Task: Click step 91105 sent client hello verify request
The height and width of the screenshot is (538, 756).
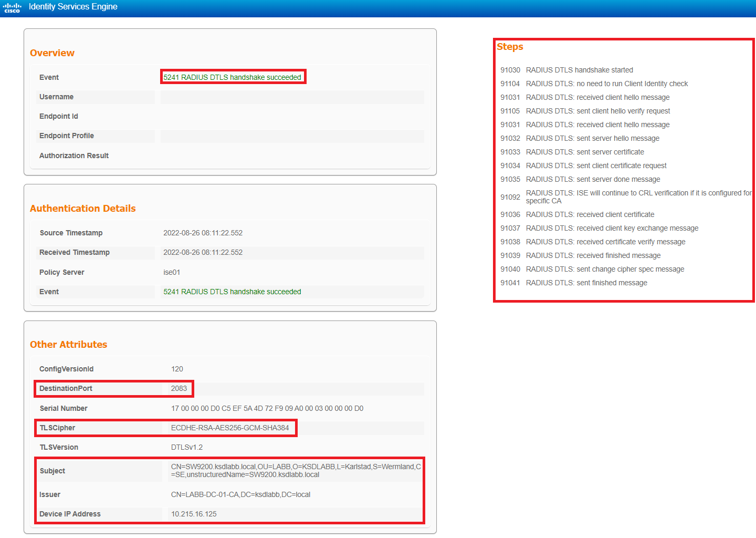Action: pyautogui.click(x=585, y=111)
